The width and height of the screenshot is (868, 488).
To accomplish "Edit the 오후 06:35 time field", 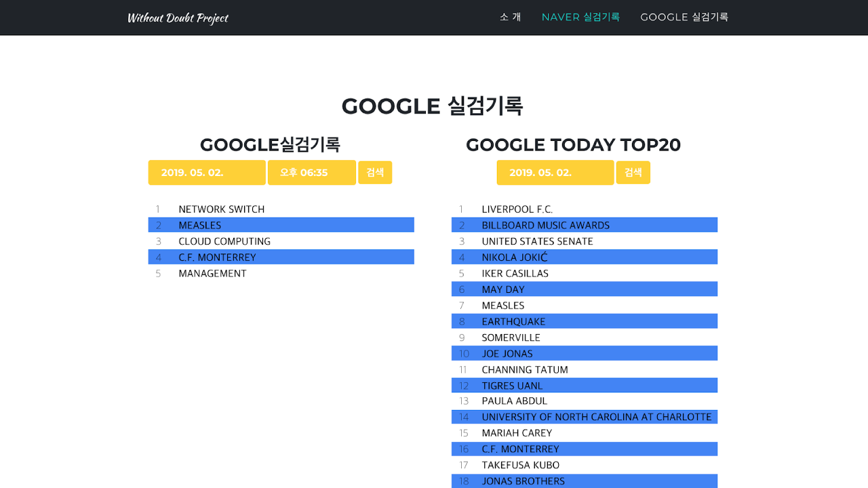I will coord(312,173).
